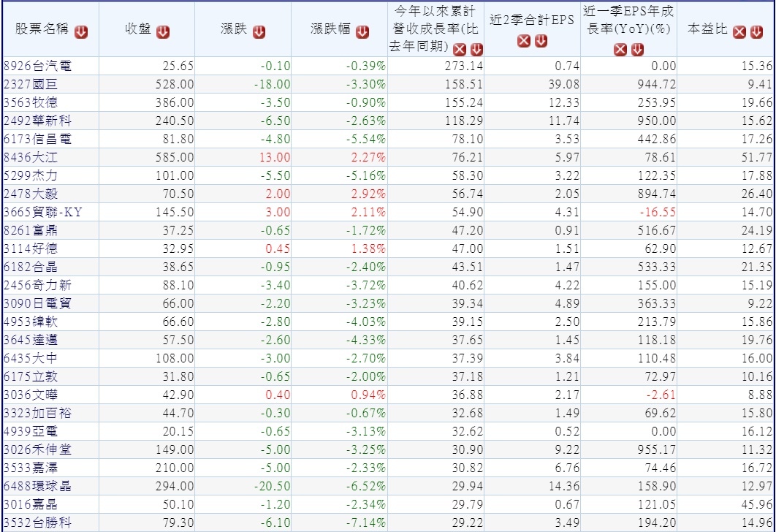Open stock 6182合晶
Viewport: 776px width, 532px height.
coord(31,267)
